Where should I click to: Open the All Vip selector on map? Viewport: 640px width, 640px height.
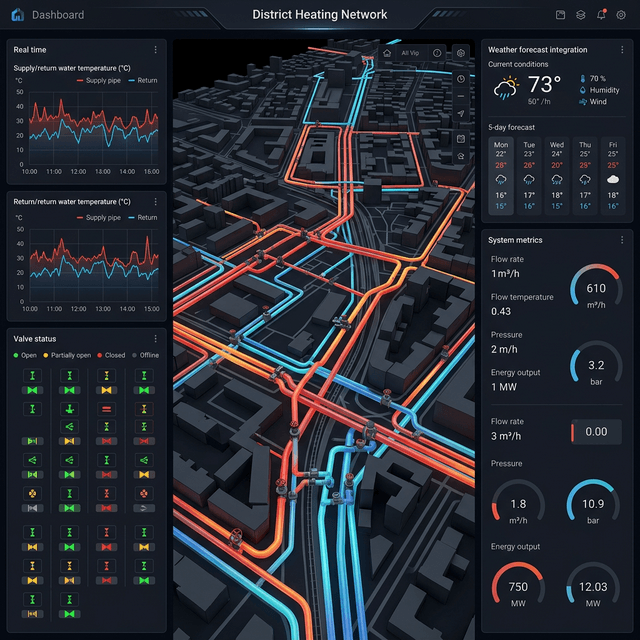(410, 53)
